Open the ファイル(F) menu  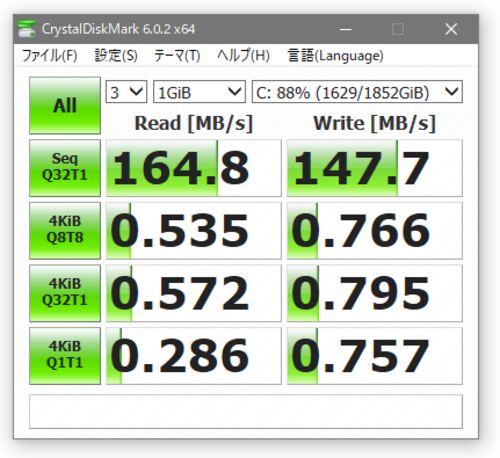pos(49,55)
